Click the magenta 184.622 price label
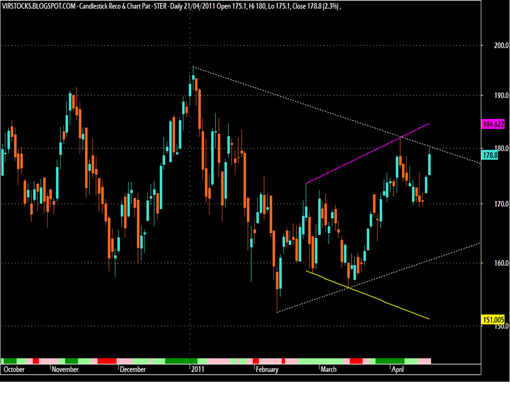This screenshot has width=510, height=420. [494, 124]
